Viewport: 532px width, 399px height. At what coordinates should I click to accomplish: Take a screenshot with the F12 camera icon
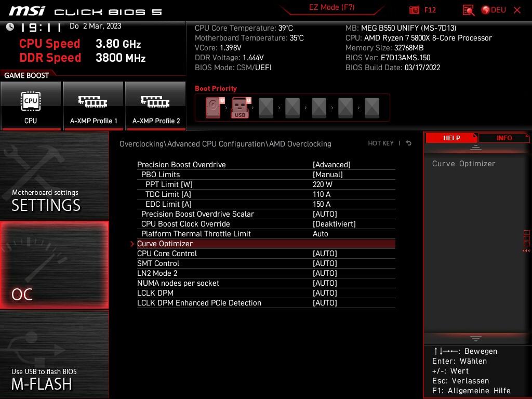pyautogui.click(x=414, y=10)
